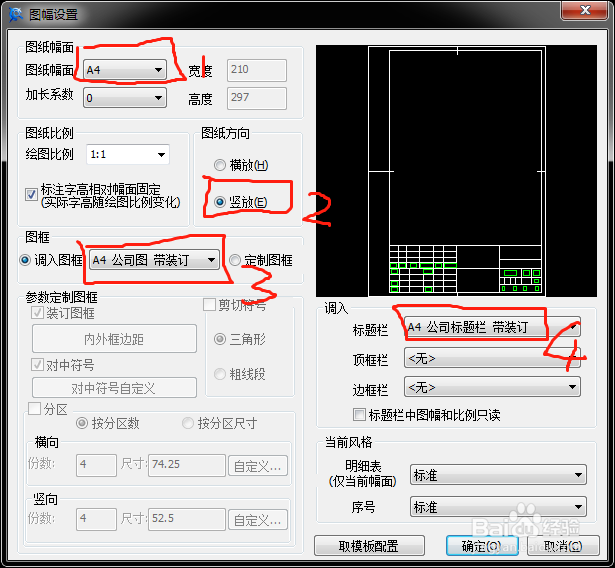Select the 三角形 radio button
Image resolution: width=615 pixels, height=568 pixels.
pyautogui.click(x=220, y=339)
